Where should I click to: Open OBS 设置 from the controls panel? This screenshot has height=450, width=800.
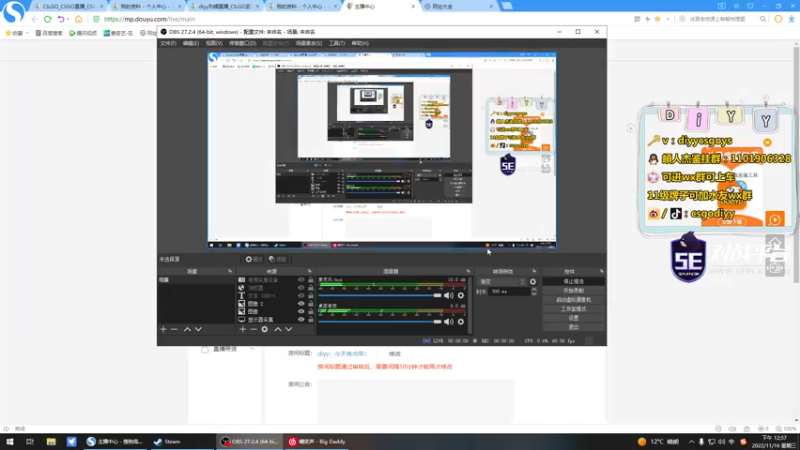pyautogui.click(x=573, y=318)
